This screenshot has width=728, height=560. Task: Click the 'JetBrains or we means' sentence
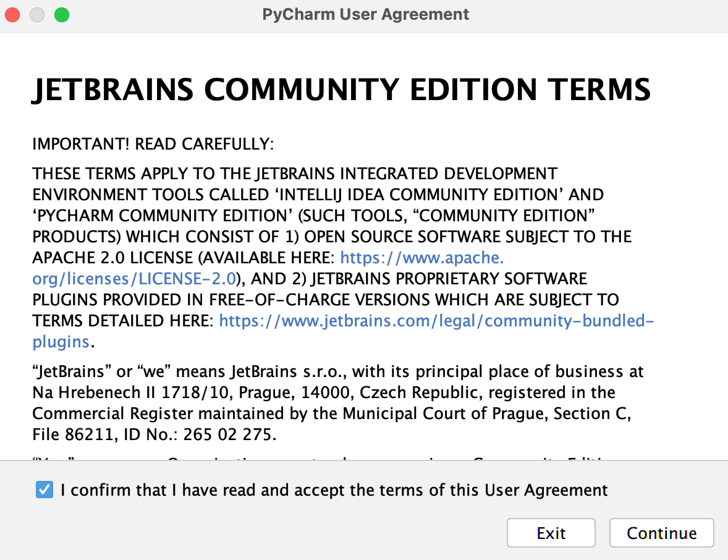337,371
